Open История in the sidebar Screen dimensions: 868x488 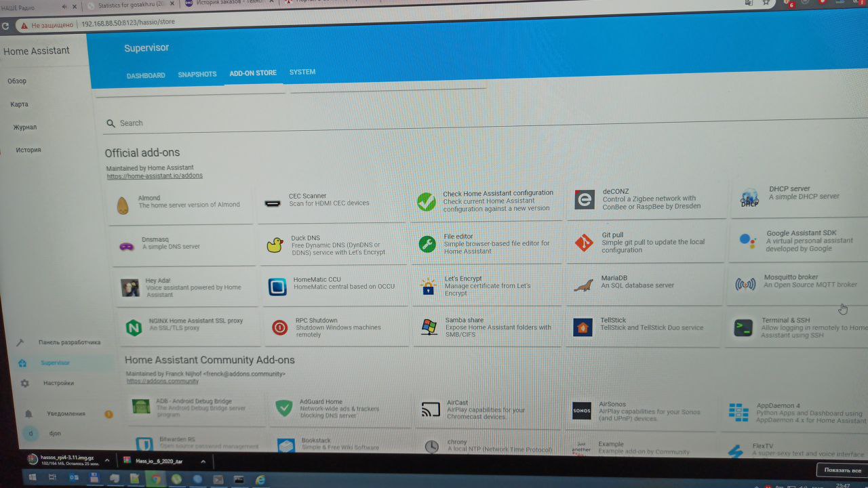click(28, 150)
